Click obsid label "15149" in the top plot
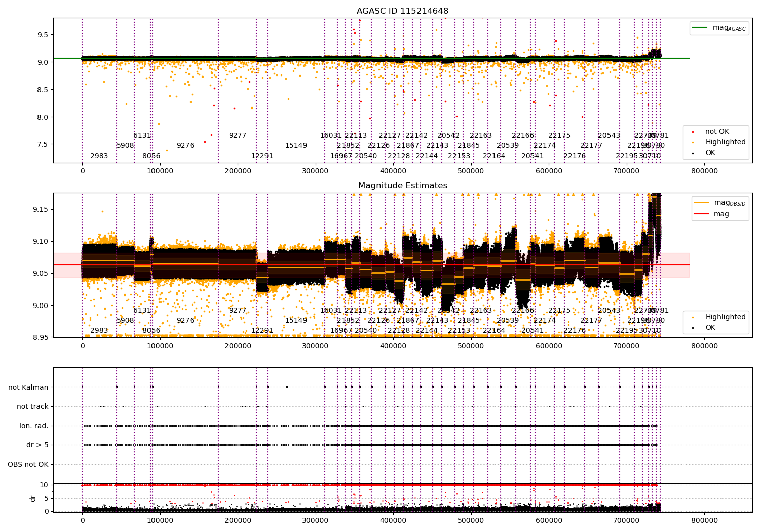760x532 pixels. point(296,146)
